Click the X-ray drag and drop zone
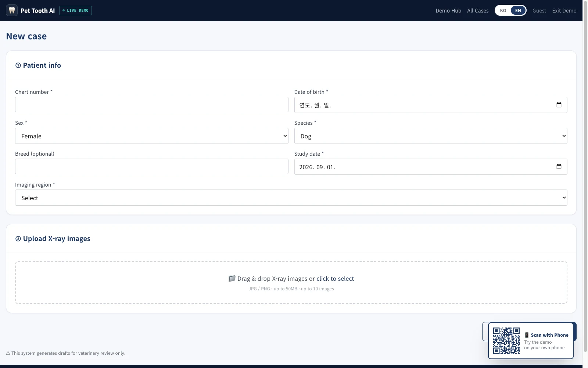This screenshot has height=368, width=588. pyautogui.click(x=291, y=283)
